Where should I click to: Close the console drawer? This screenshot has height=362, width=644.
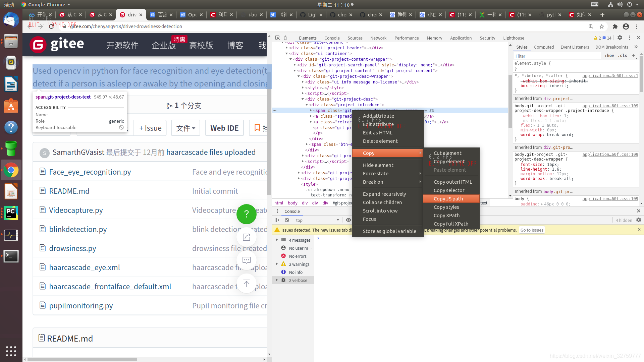pos(639,211)
